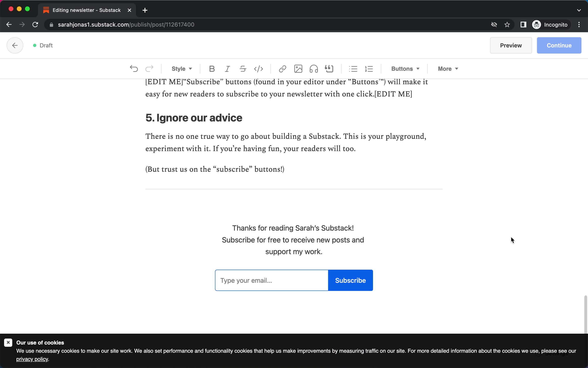
Task: Toggle the browser side panel
Action: pos(523,25)
